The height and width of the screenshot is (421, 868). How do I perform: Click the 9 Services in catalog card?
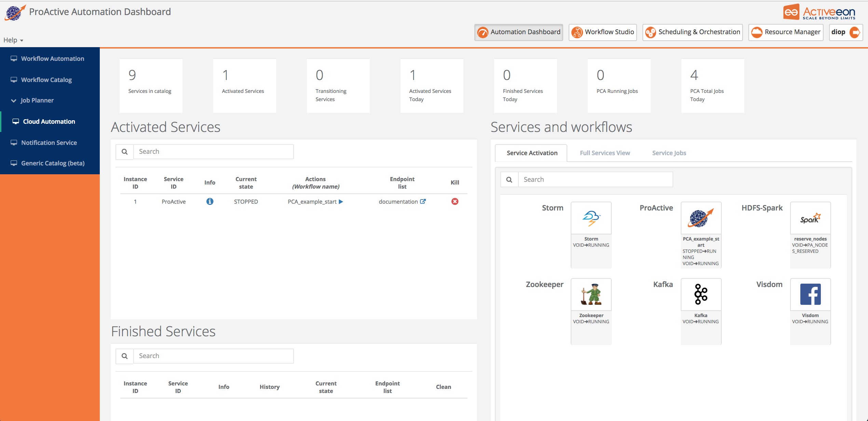(x=151, y=85)
